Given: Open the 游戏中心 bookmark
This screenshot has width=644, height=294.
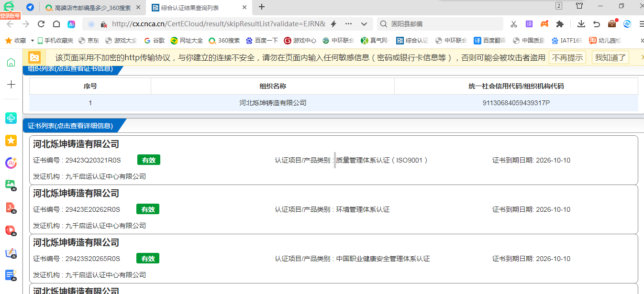Looking at the screenshot, I should [300, 41].
